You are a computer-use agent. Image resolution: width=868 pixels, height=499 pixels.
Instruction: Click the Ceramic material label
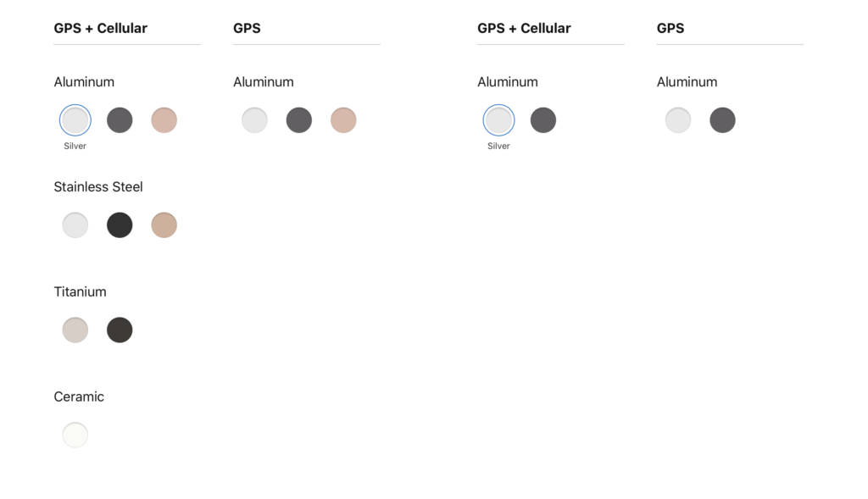[x=79, y=396]
